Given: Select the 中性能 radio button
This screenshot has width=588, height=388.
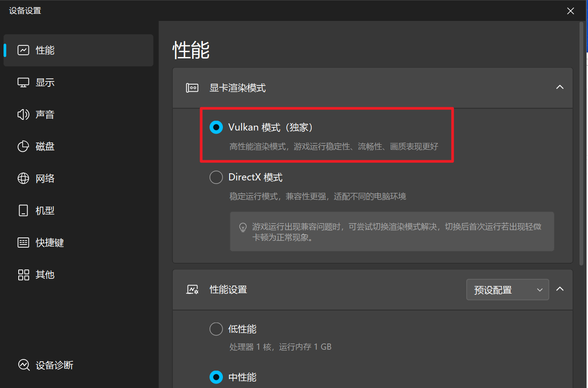Looking at the screenshot, I should (x=216, y=377).
